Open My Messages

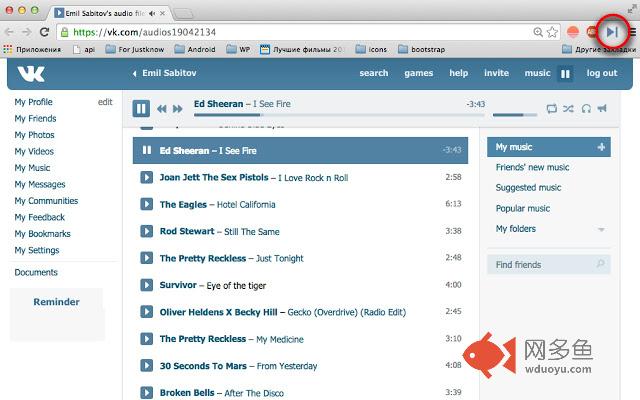click(x=40, y=184)
